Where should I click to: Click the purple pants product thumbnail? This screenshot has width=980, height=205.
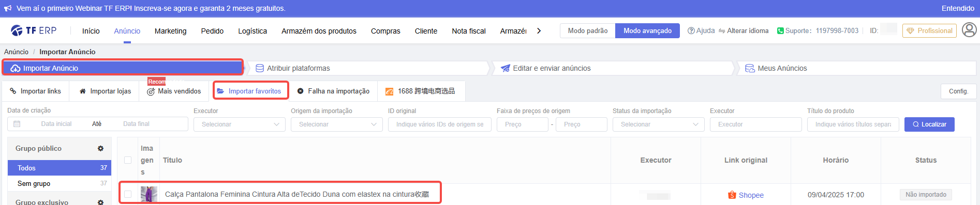pos(149,195)
